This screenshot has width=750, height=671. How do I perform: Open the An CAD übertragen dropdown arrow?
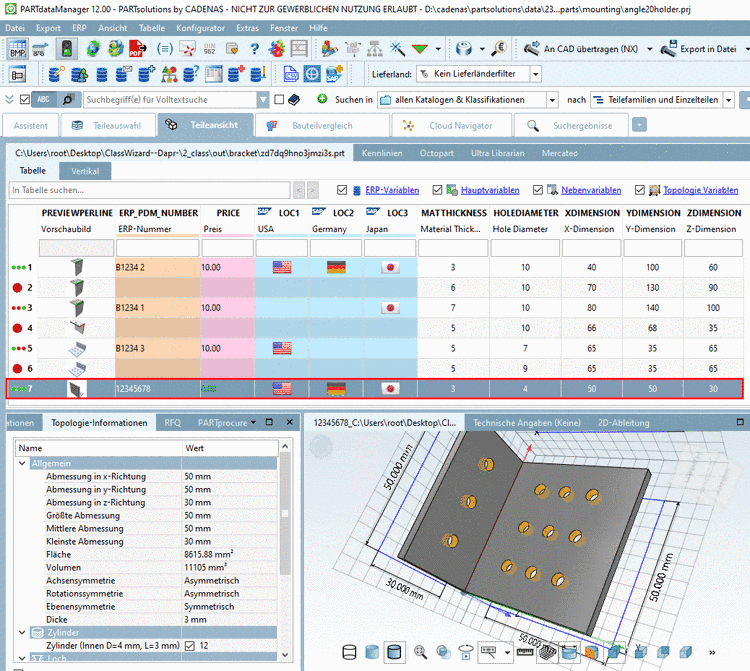(650, 49)
